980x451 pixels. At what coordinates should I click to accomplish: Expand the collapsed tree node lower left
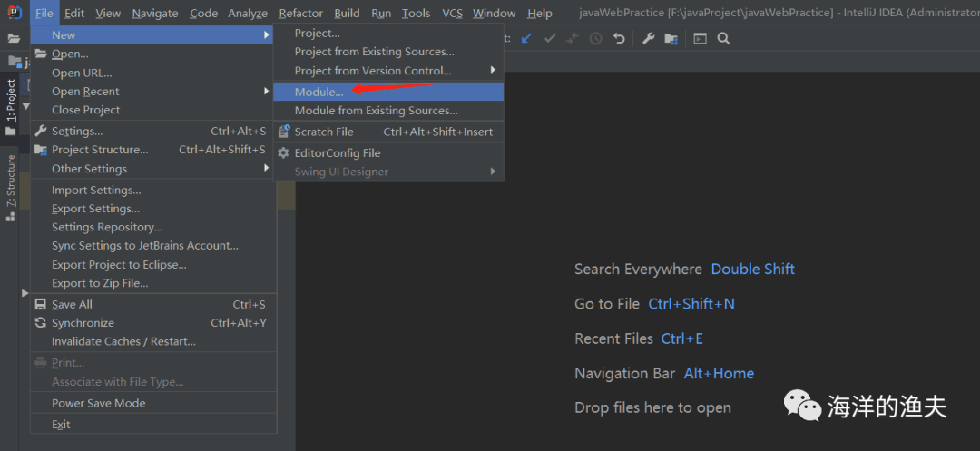[25, 293]
